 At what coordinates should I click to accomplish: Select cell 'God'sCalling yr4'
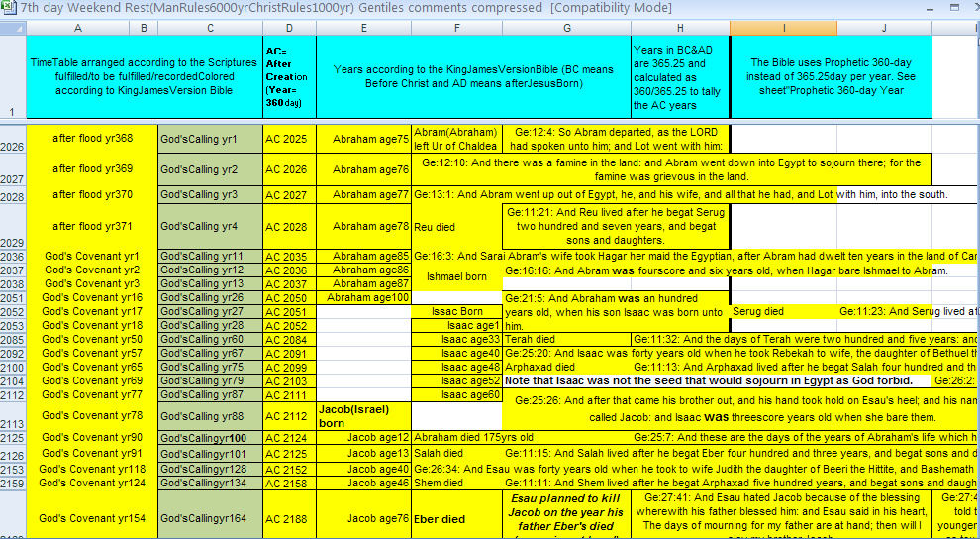(210, 226)
